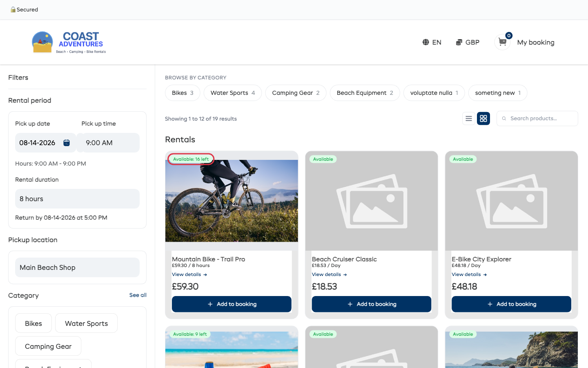
Task: Click the coins currency icon
Action: coord(459,42)
